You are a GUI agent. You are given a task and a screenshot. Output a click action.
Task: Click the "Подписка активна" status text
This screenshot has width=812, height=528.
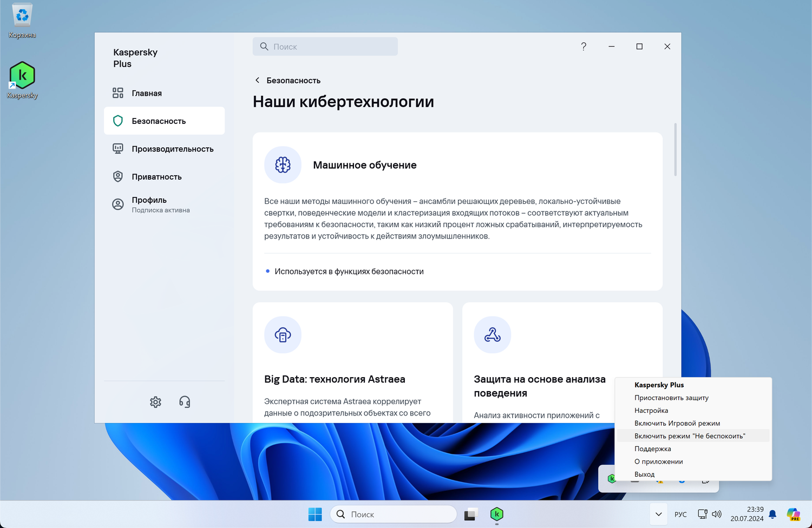pos(161,210)
